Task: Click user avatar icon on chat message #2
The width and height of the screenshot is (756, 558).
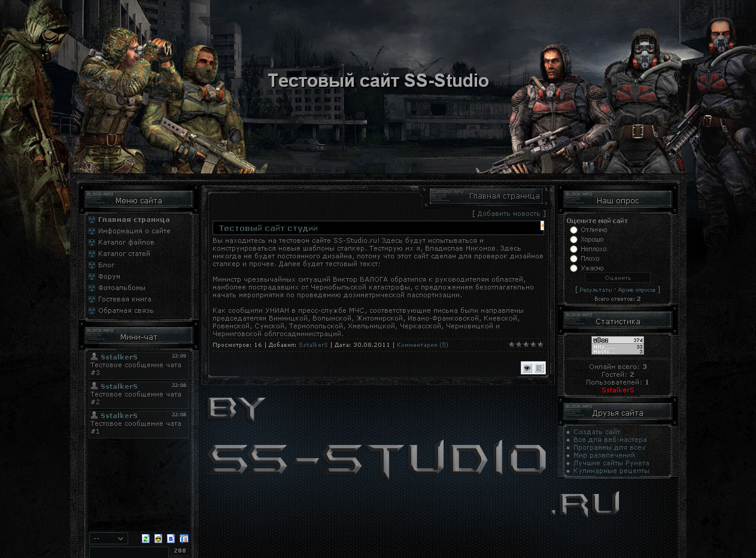Action: pyautogui.click(x=95, y=386)
